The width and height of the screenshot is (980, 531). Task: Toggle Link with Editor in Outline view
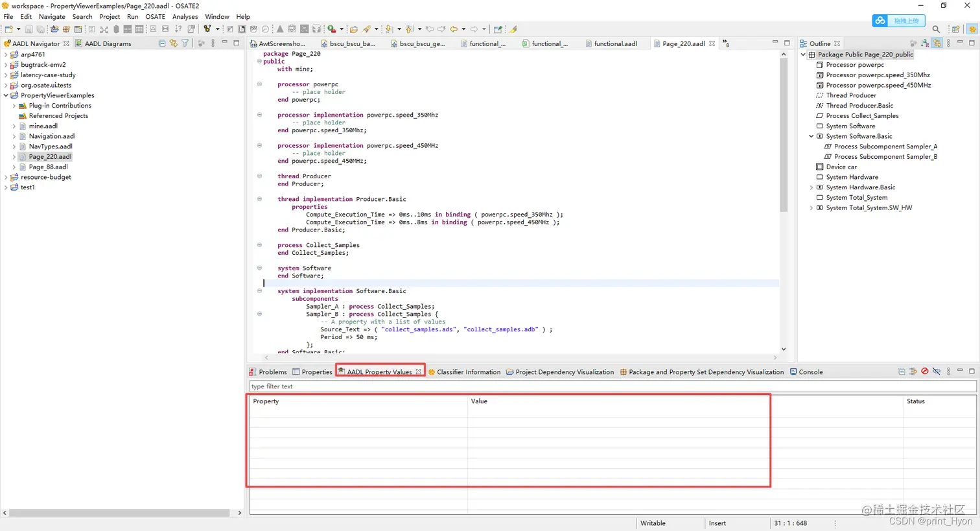[x=937, y=43]
